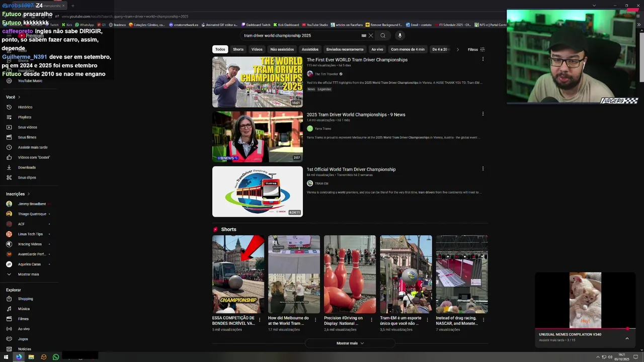Select the Todos filter chip
Screen dimensions: 644x362
click(x=220, y=49)
